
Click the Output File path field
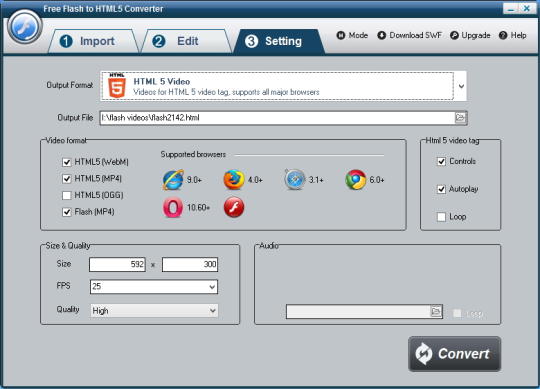277,118
